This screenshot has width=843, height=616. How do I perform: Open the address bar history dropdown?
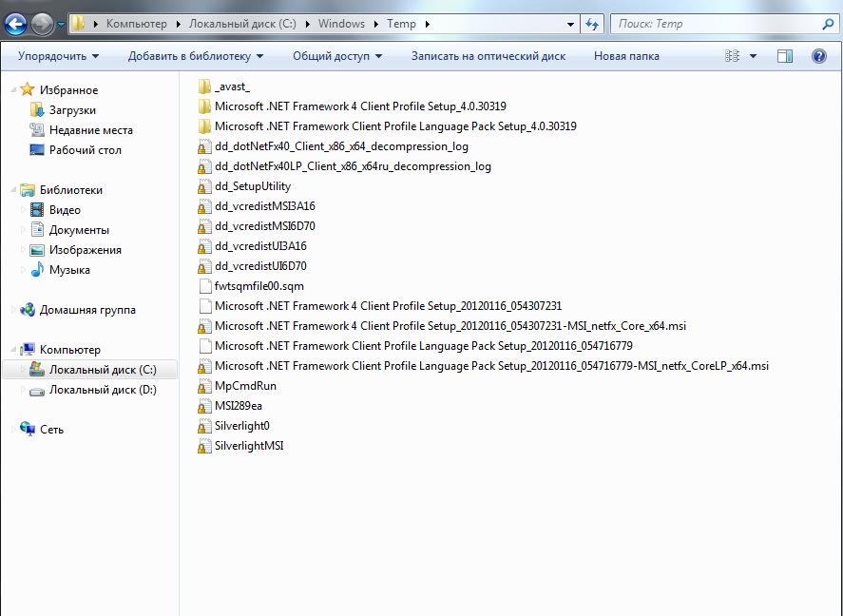tap(569, 24)
